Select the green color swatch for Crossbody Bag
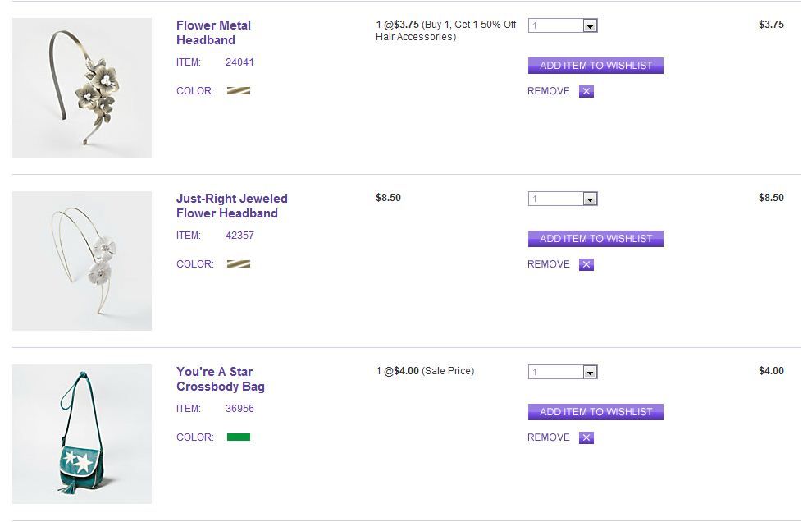 (x=239, y=437)
